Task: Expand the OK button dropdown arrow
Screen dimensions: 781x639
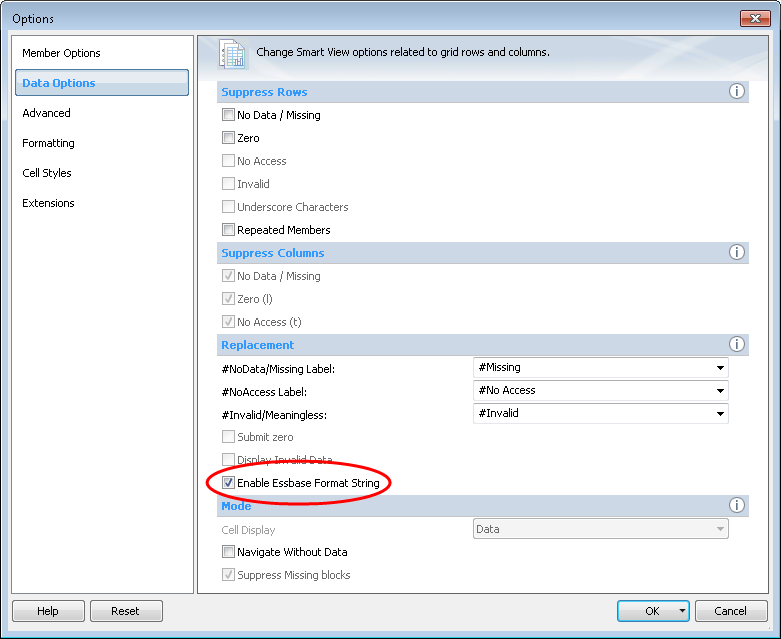Action: 682,611
